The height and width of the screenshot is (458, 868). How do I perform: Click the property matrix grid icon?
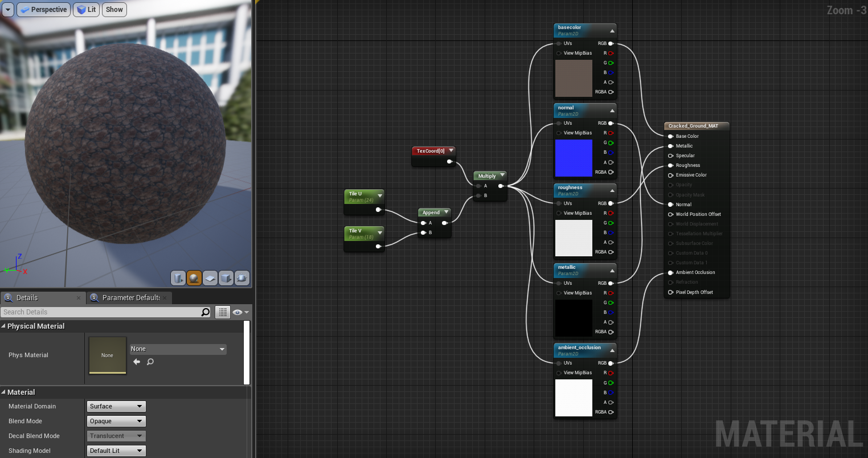pos(223,312)
